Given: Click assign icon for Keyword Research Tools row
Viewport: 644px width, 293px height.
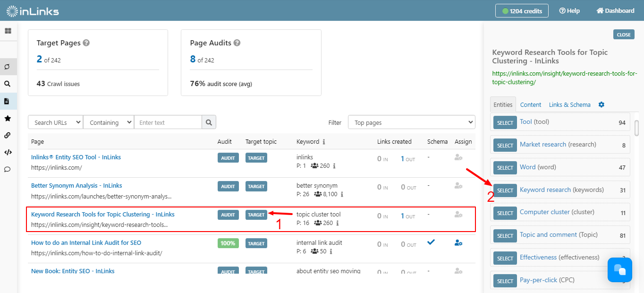Looking at the screenshot, I should click(x=458, y=214).
